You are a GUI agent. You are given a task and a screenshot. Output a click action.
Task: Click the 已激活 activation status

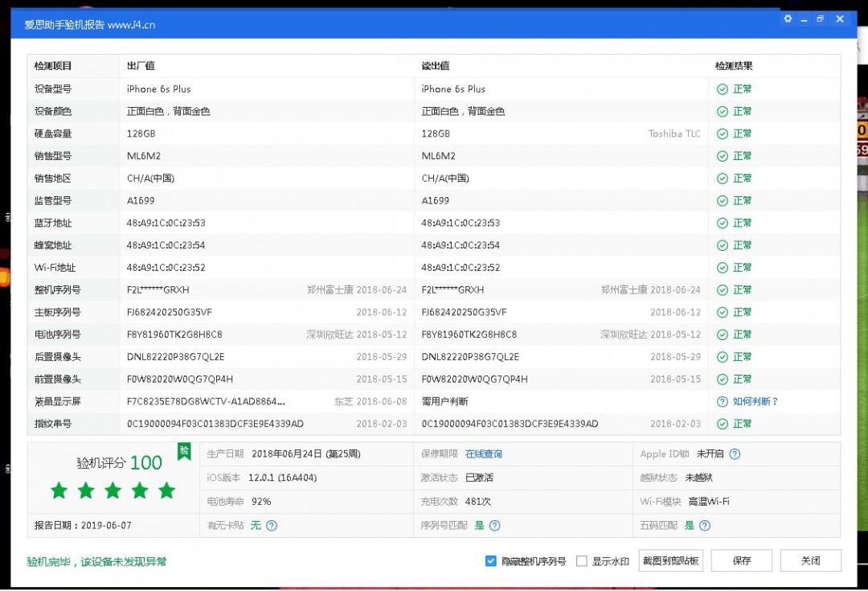pos(479,478)
